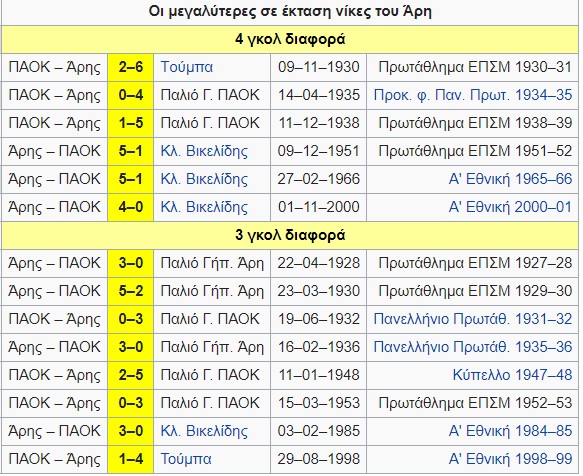
Task: Open Α' Εθνική 1984–85 link
Action: pos(510,431)
